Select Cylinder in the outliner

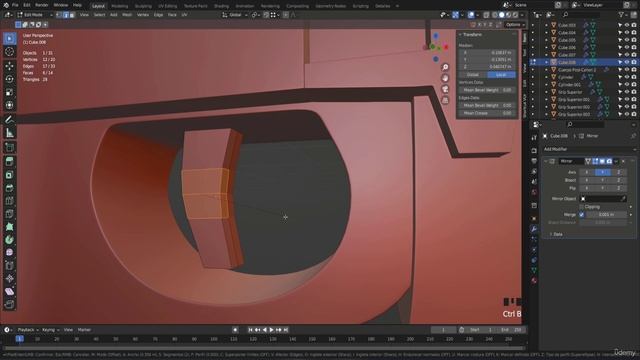pyautogui.click(x=566, y=77)
